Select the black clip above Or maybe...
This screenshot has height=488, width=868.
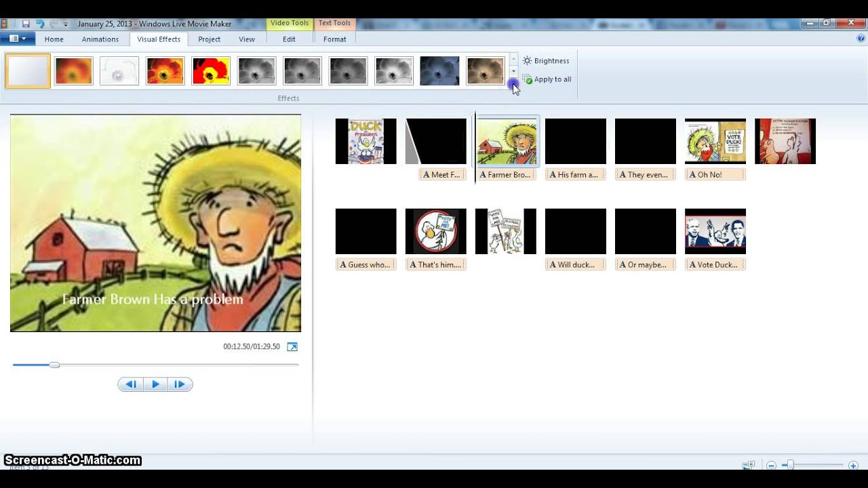tap(645, 231)
